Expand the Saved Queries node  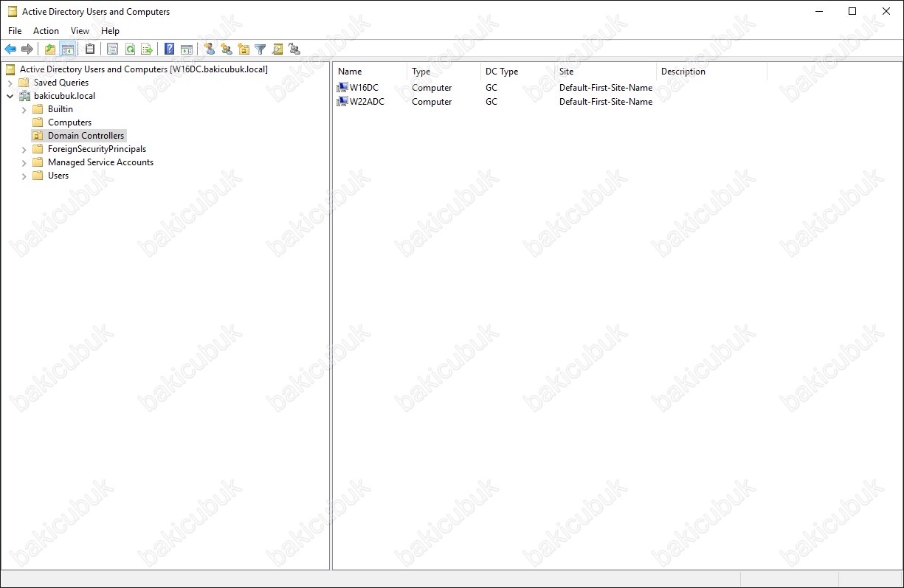click(10, 83)
